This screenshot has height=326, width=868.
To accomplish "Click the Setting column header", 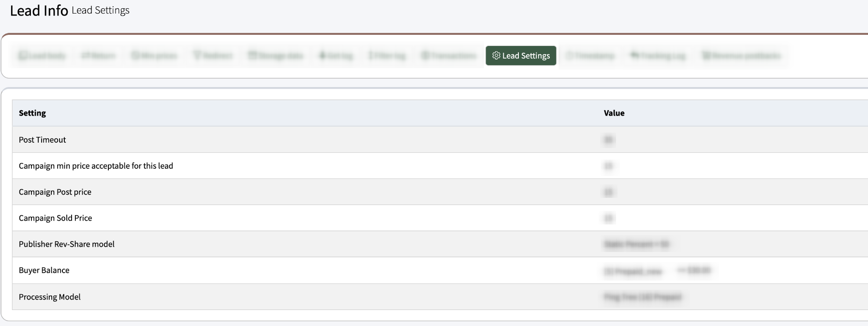I will point(32,113).
